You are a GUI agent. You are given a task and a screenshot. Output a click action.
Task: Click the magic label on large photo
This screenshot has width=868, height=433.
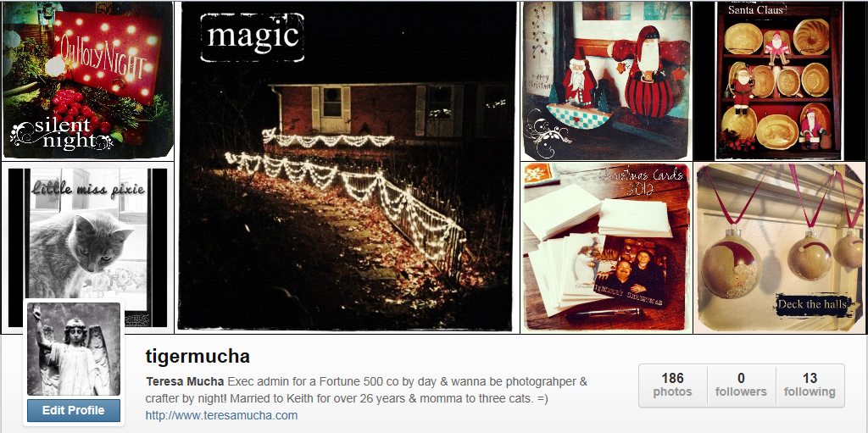click(x=253, y=37)
